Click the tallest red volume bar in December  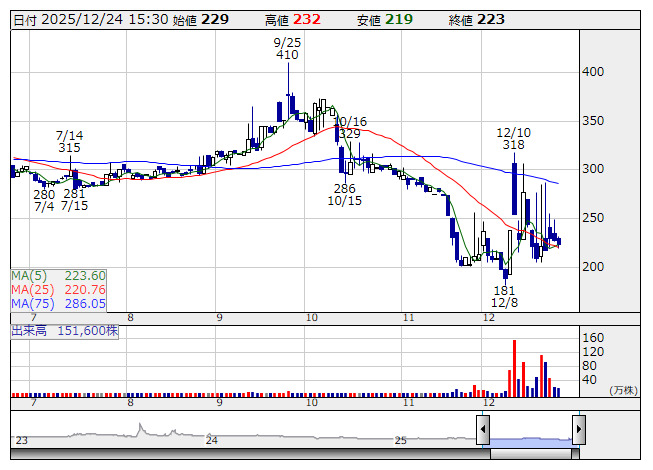(x=514, y=368)
